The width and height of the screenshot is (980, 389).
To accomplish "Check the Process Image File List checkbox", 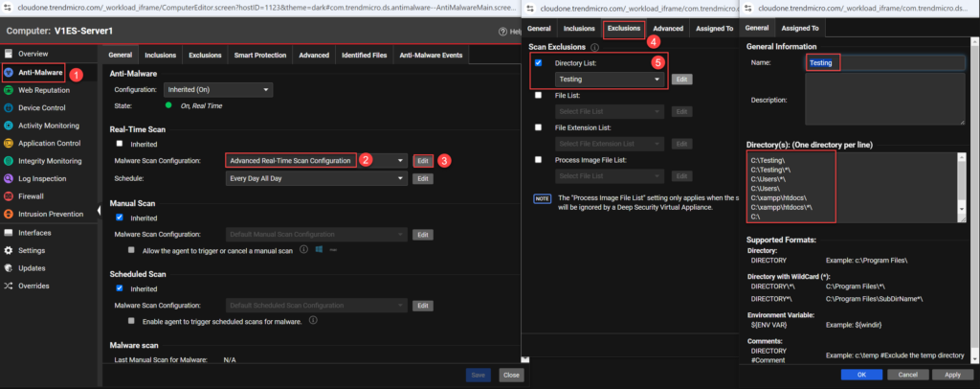I will [538, 159].
